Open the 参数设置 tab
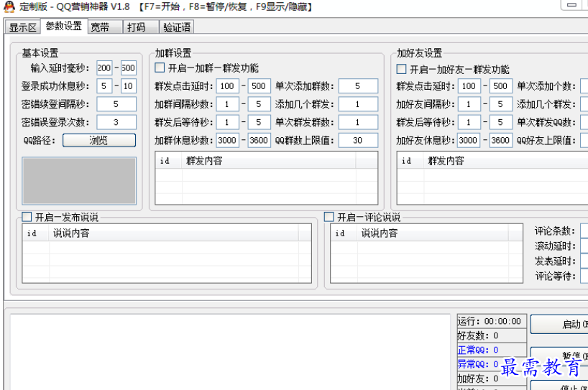Screen dimensions: 588x390 (64, 26)
